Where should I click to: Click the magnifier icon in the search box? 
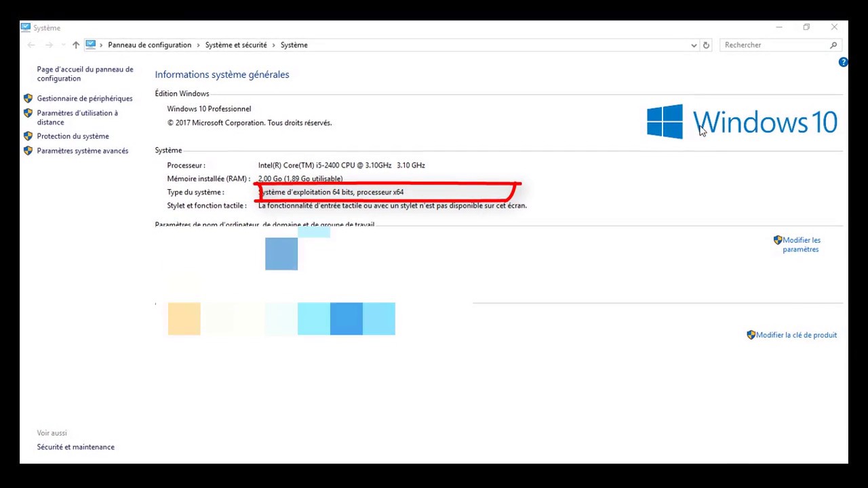833,45
